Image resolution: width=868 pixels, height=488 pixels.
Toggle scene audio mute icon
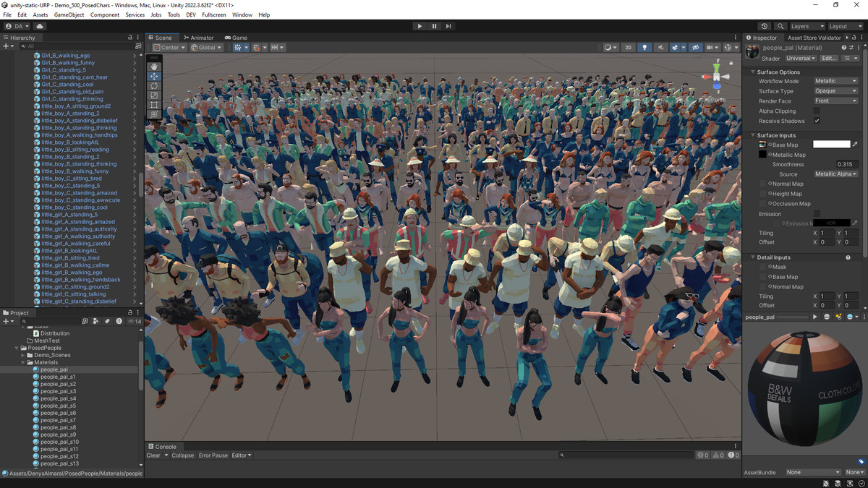point(660,48)
